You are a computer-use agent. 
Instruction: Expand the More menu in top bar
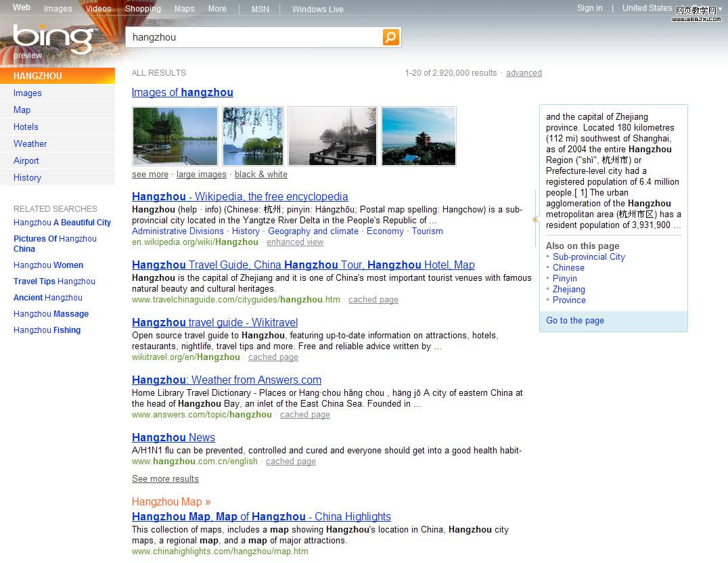217,9
